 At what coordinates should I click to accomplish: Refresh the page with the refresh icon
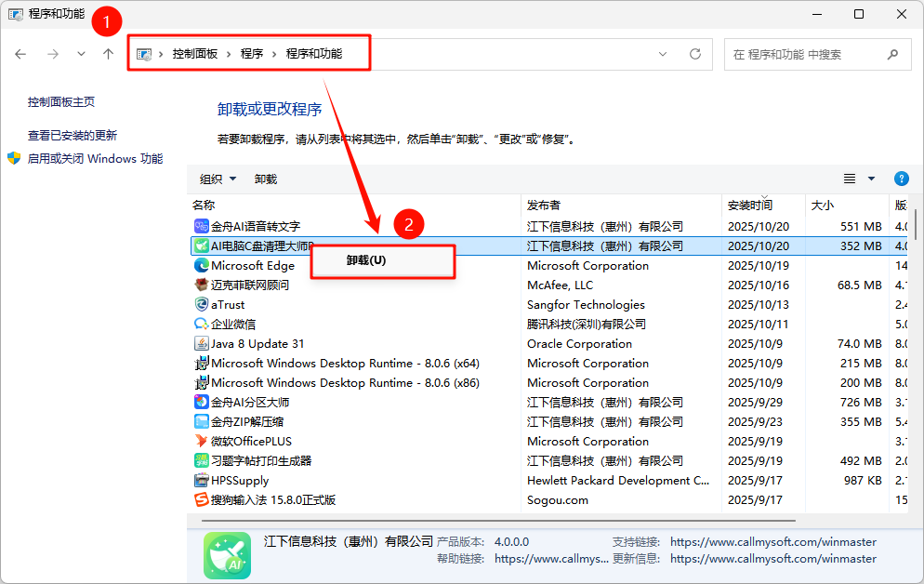point(694,54)
